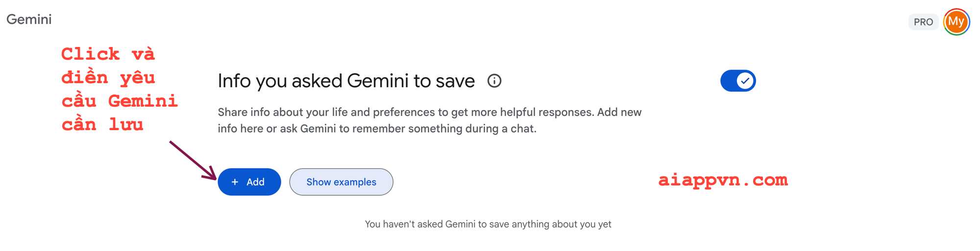Screen dimensions: 980x251
Task: Click the plus icon in the Add button
Action: tap(235, 182)
